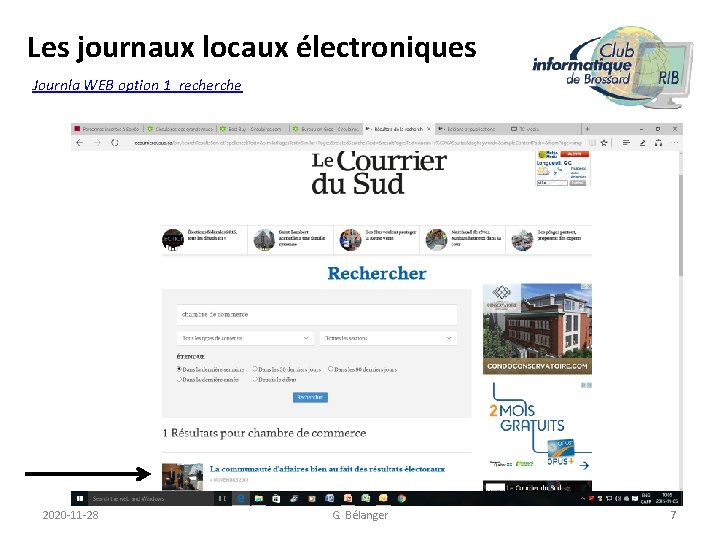Open the Word icon on the taskbar
This screenshot has width=720, height=540.
(329, 498)
